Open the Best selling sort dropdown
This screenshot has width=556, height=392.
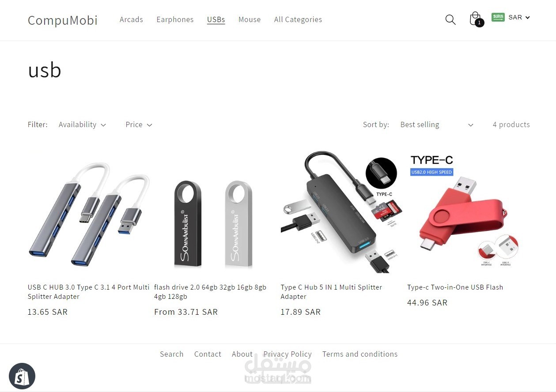tap(436, 124)
